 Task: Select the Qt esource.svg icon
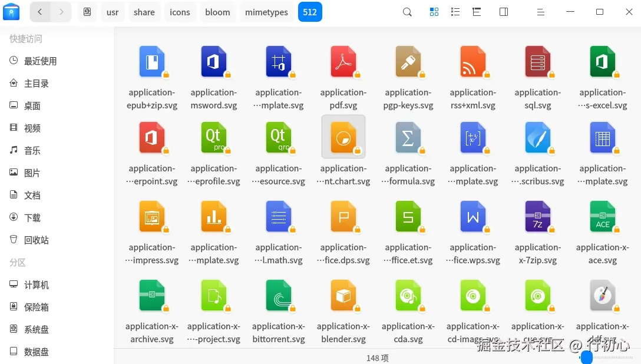coord(279,138)
